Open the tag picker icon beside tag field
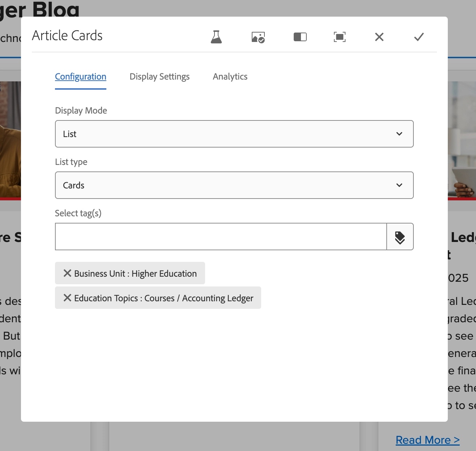The image size is (476, 451). 400,237
